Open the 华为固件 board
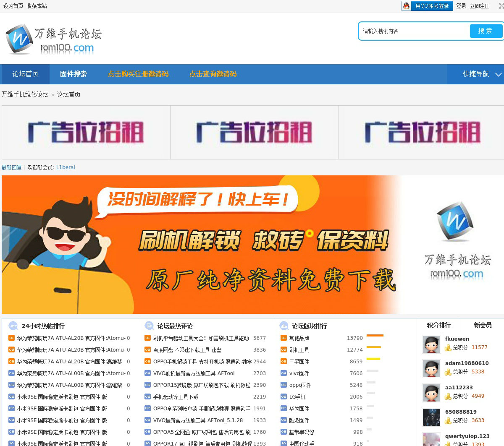 299,409
